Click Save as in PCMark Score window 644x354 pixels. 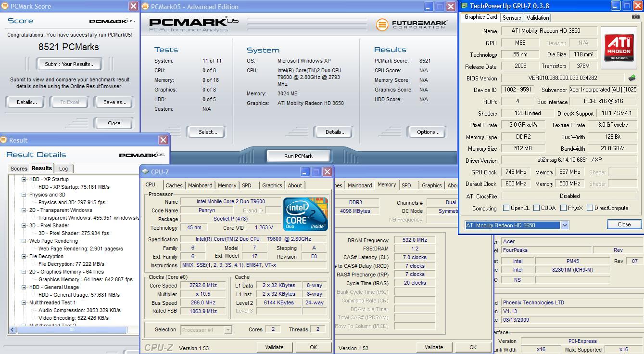[x=114, y=102]
